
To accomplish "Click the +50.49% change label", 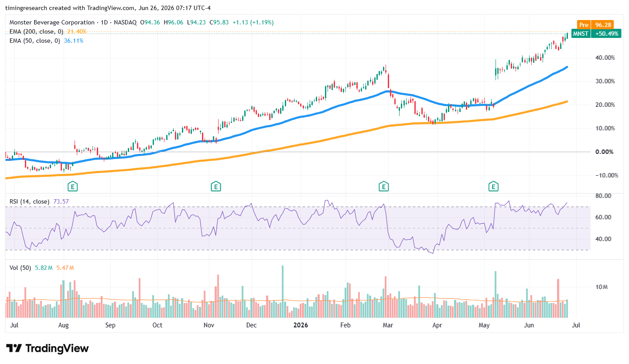I will click(x=606, y=34).
